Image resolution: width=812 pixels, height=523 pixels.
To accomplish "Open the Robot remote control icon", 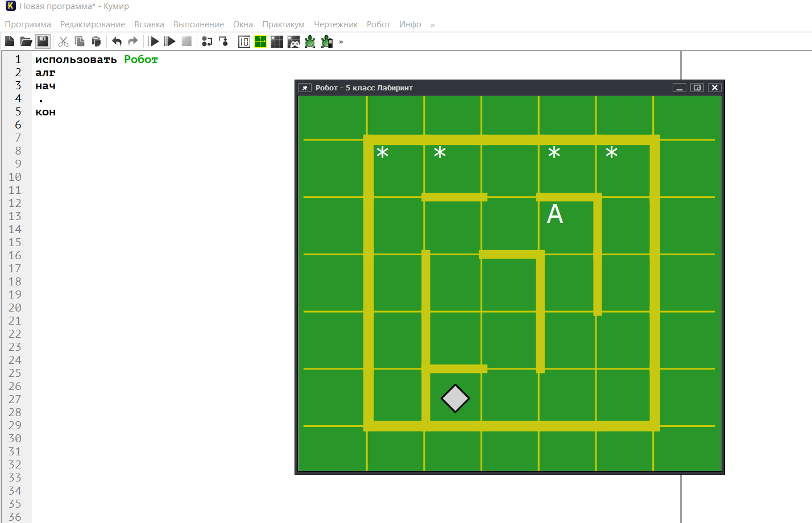I will point(293,41).
